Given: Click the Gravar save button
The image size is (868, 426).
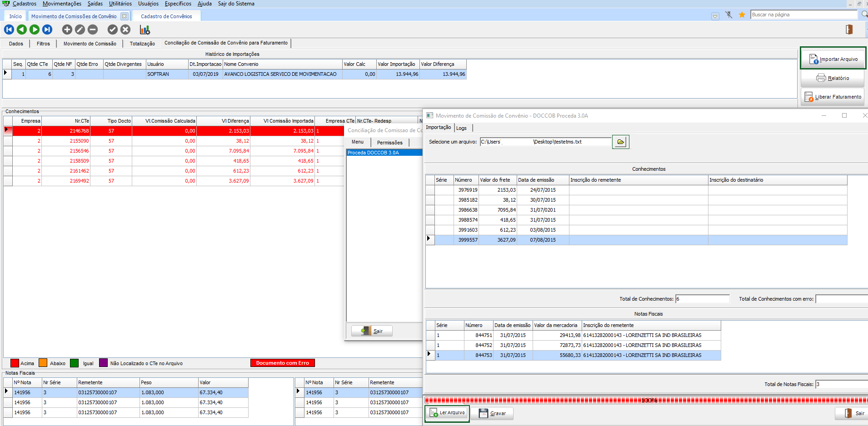Looking at the screenshot, I should 493,413.
